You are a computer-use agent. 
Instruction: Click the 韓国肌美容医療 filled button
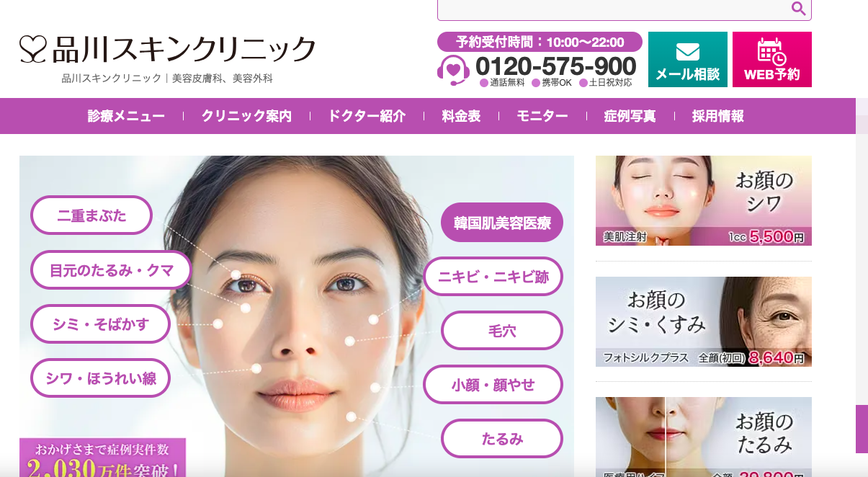click(502, 222)
